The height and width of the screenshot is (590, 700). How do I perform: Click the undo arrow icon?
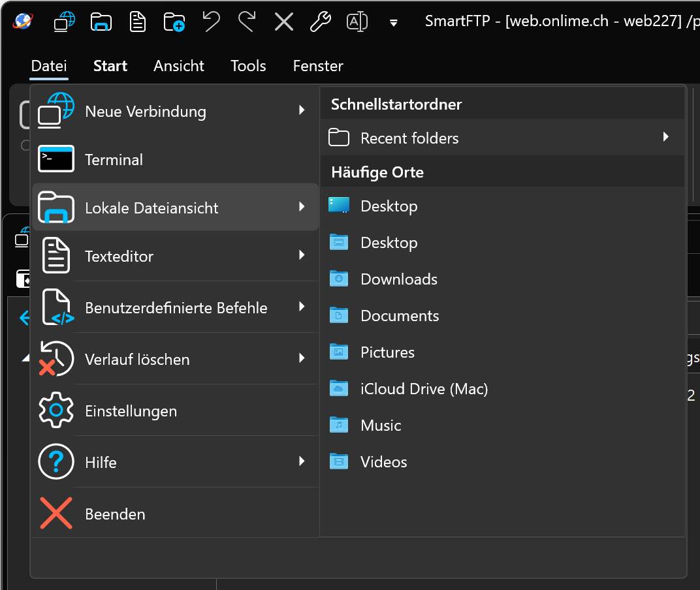pyautogui.click(x=211, y=22)
